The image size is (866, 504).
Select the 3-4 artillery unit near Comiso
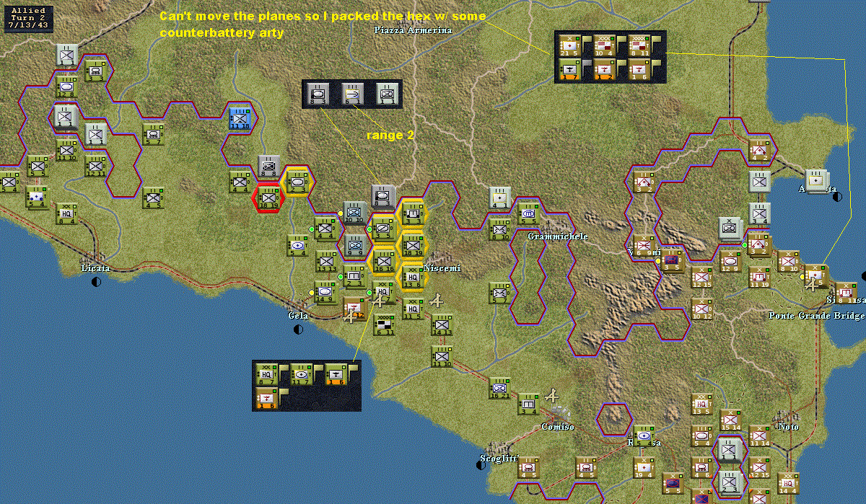point(528,403)
